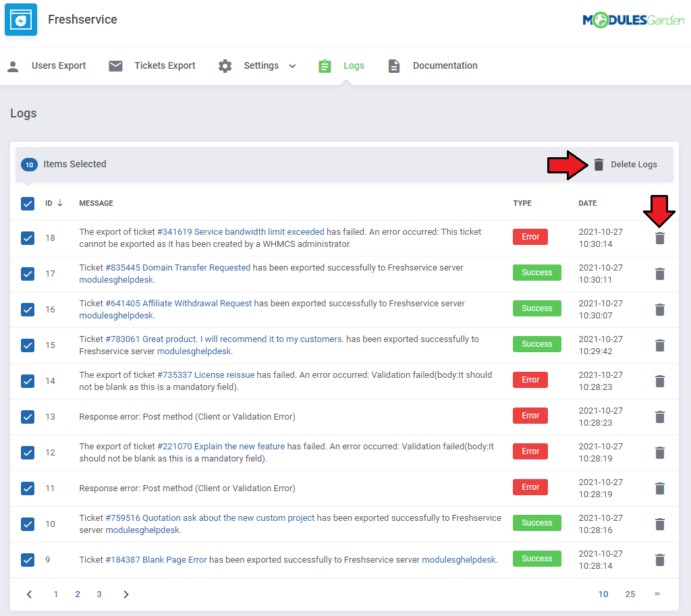Uncheck the checkbox for log 10

tap(28, 524)
